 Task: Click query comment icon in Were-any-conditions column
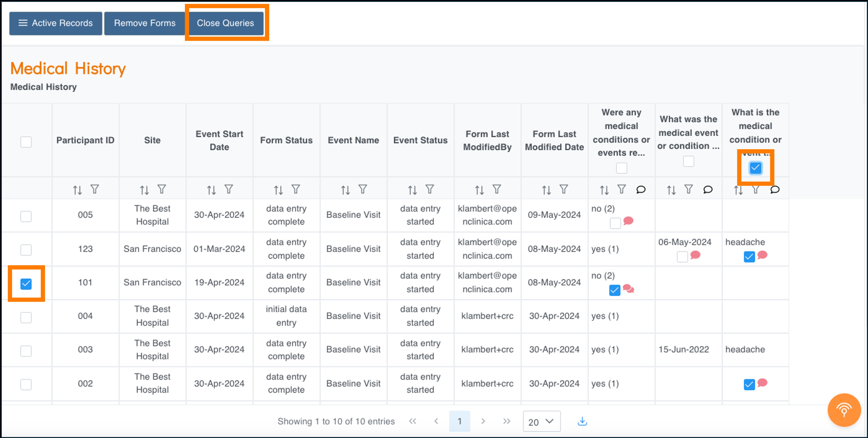(641, 190)
